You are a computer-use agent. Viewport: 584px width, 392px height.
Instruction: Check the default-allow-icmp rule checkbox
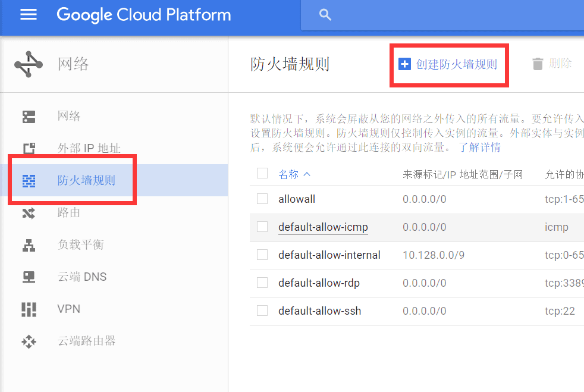click(262, 227)
